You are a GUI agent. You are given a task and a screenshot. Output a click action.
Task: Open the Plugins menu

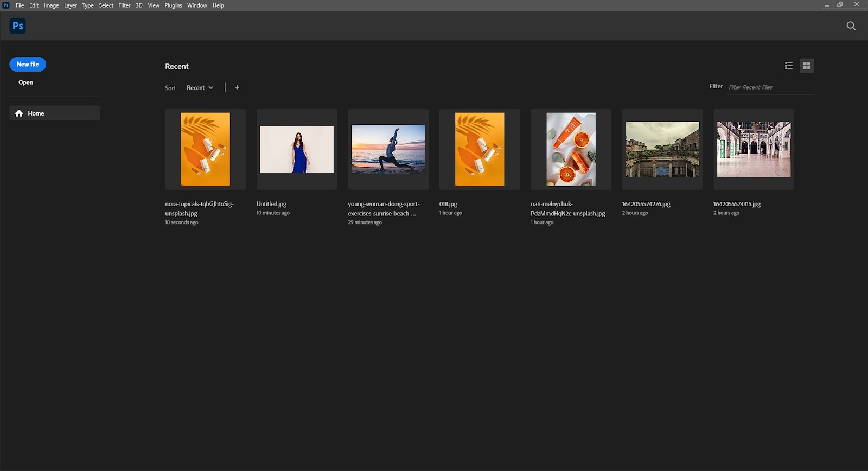pyautogui.click(x=174, y=5)
